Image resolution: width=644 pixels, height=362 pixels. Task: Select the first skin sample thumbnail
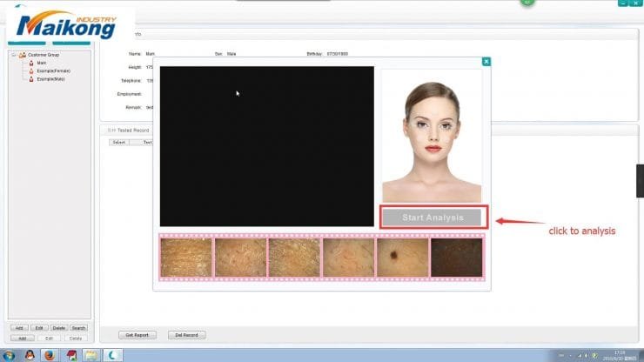point(186,257)
